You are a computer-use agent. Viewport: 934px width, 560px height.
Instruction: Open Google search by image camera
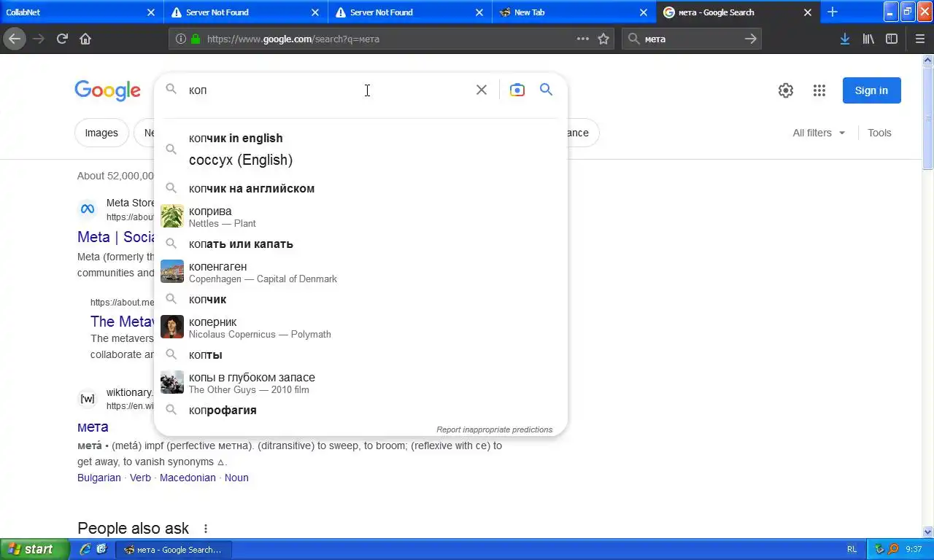click(517, 90)
